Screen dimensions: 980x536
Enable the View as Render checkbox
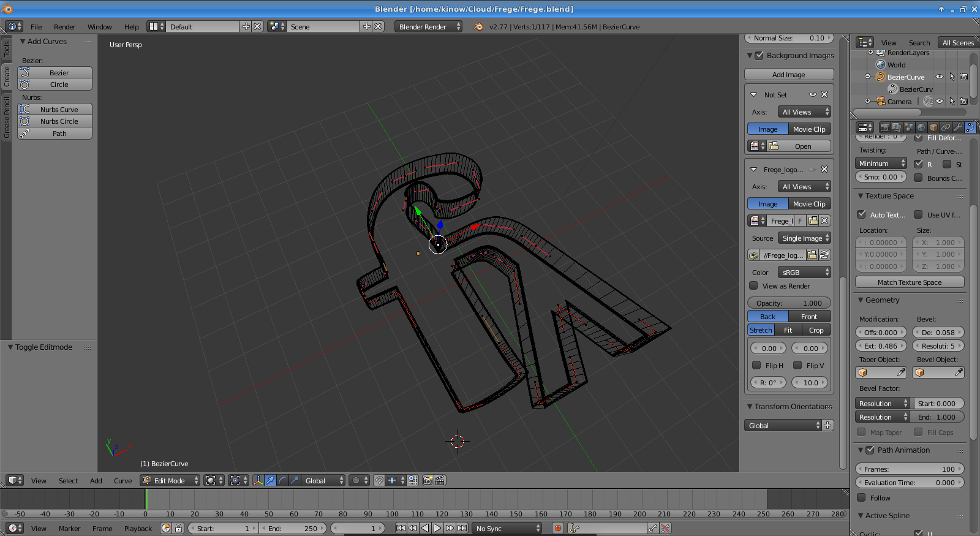coord(754,285)
